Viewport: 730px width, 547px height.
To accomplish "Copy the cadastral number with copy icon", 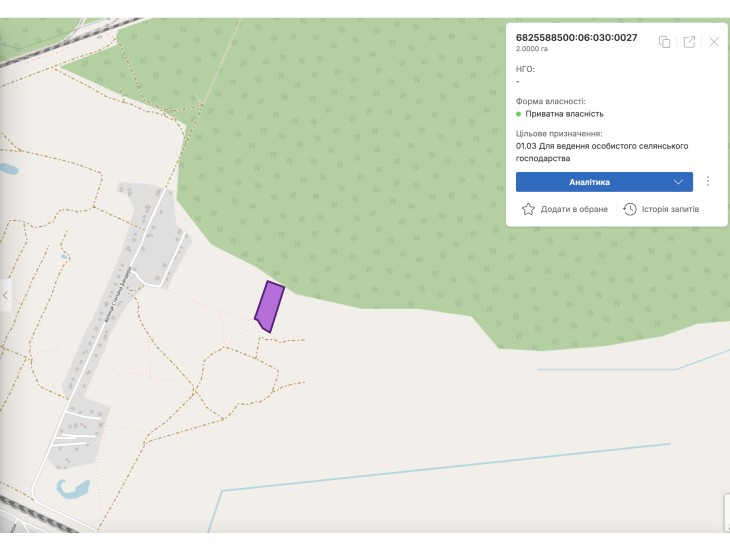I will [664, 42].
